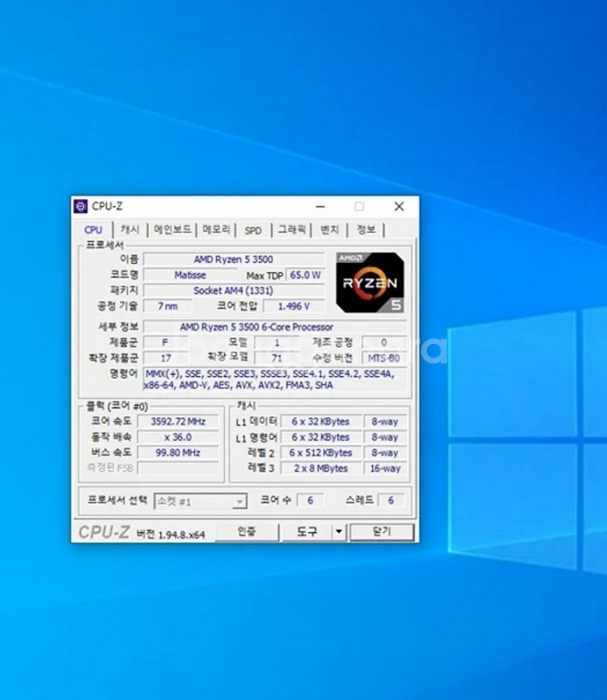This screenshot has width=607, height=700.
Task: Click the 닫기 button
Action: pyautogui.click(x=382, y=531)
